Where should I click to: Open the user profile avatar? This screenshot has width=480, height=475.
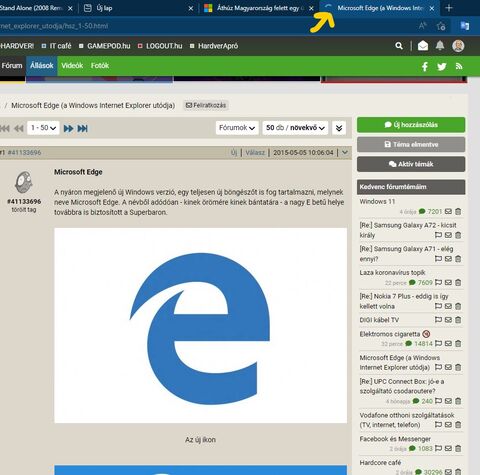[458, 46]
